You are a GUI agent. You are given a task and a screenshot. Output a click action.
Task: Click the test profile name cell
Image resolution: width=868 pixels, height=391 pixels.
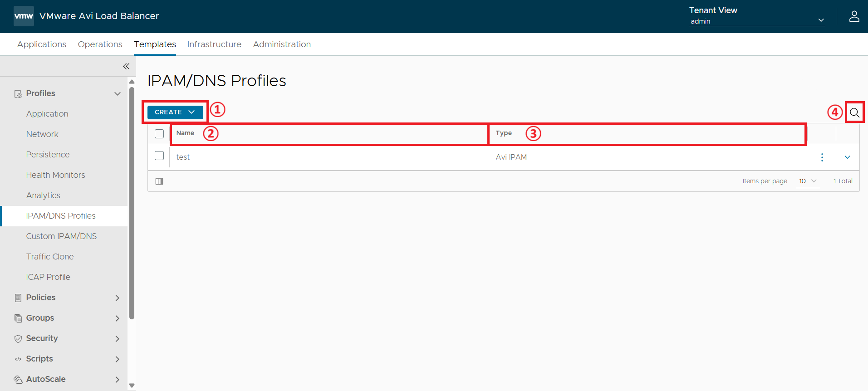(183, 157)
